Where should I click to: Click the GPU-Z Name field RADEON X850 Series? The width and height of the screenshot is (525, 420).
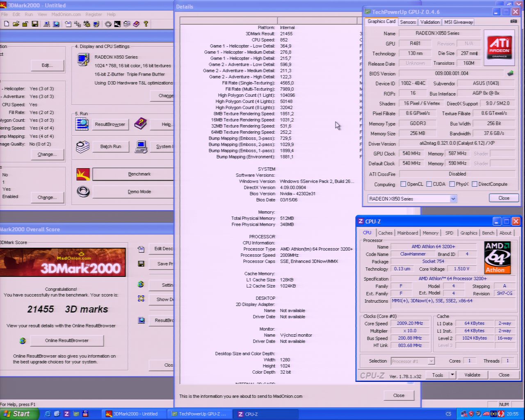[440, 33]
